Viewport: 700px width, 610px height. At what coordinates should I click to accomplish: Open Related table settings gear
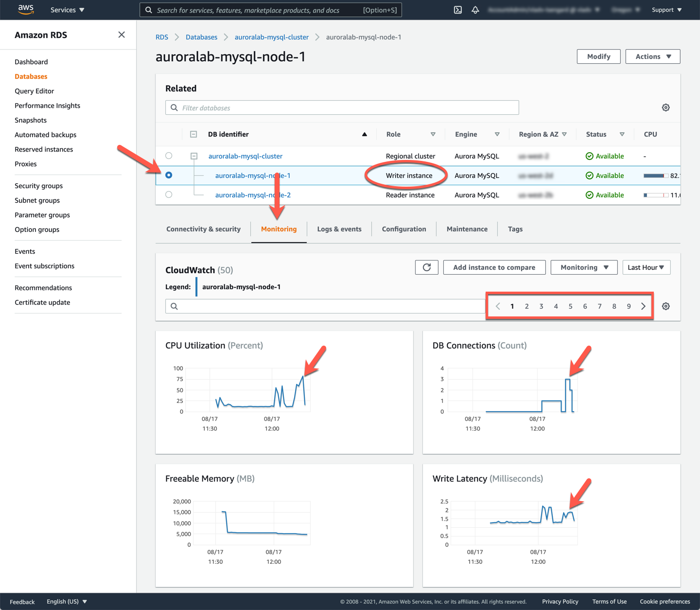pos(665,107)
